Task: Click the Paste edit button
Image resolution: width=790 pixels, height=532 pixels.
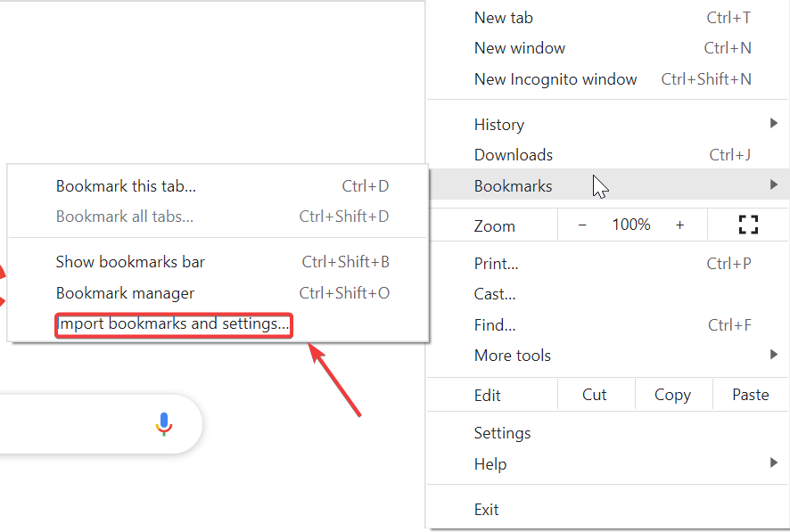Action: [750, 395]
